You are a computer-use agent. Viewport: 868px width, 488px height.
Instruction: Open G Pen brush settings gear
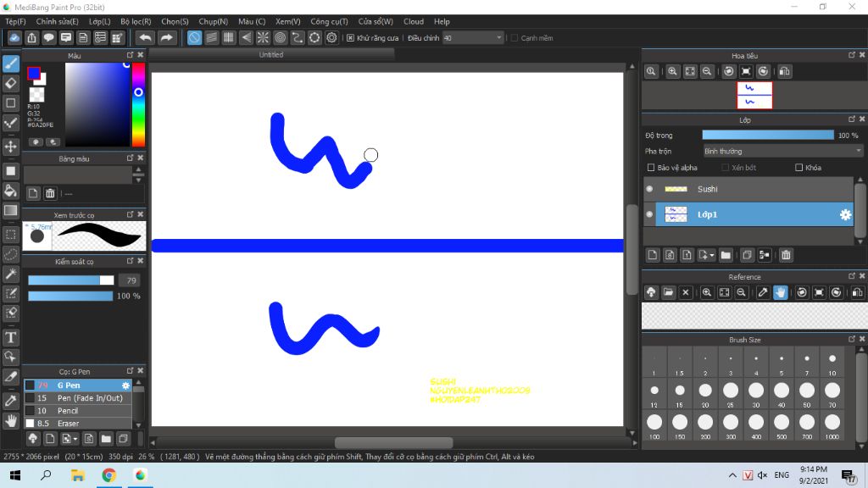125,385
